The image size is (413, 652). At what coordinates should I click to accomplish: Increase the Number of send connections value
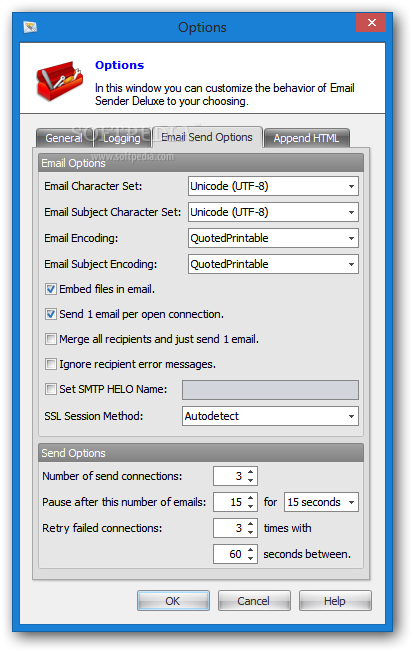click(x=250, y=472)
